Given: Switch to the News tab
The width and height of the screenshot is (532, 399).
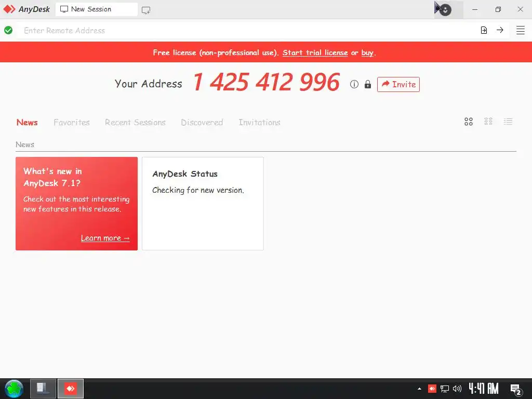Looking at the screenshot, I should pos(27,122).
